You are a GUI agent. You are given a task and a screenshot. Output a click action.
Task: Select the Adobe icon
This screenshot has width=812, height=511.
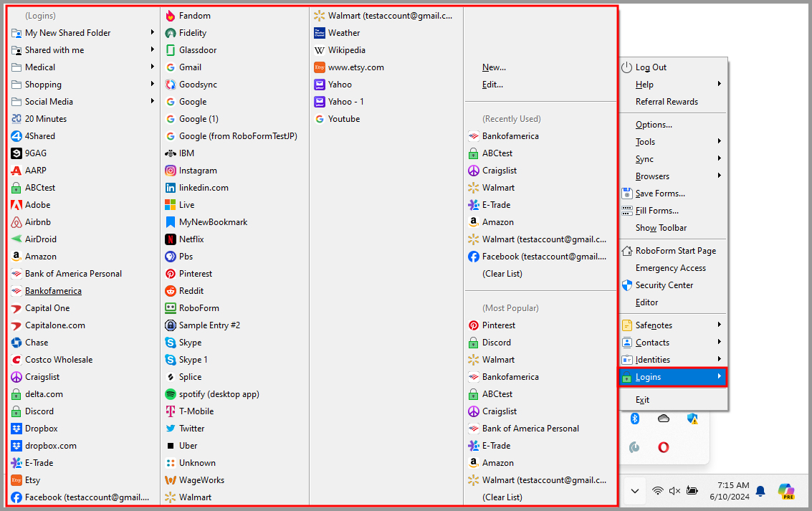(x=16, y=205)
